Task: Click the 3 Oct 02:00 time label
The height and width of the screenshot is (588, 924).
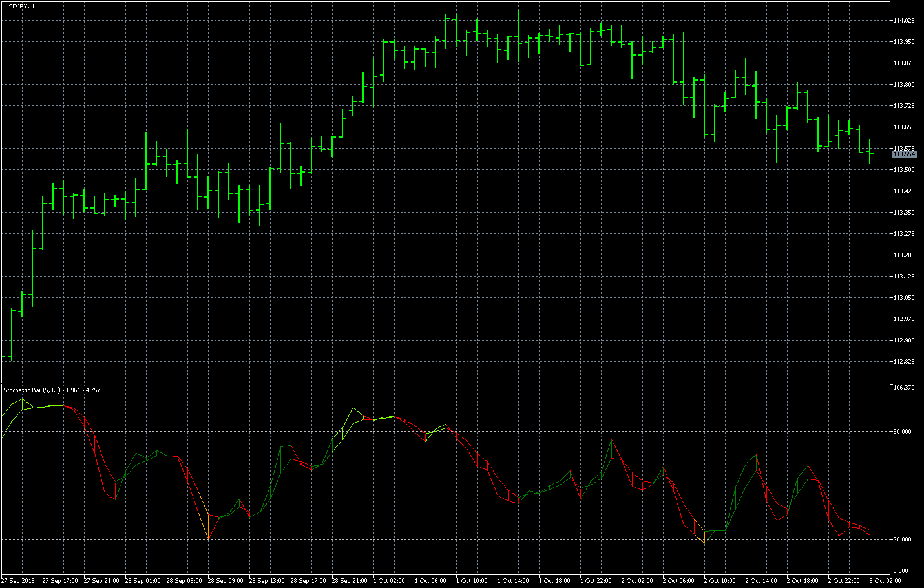Action: pos(885,581)
